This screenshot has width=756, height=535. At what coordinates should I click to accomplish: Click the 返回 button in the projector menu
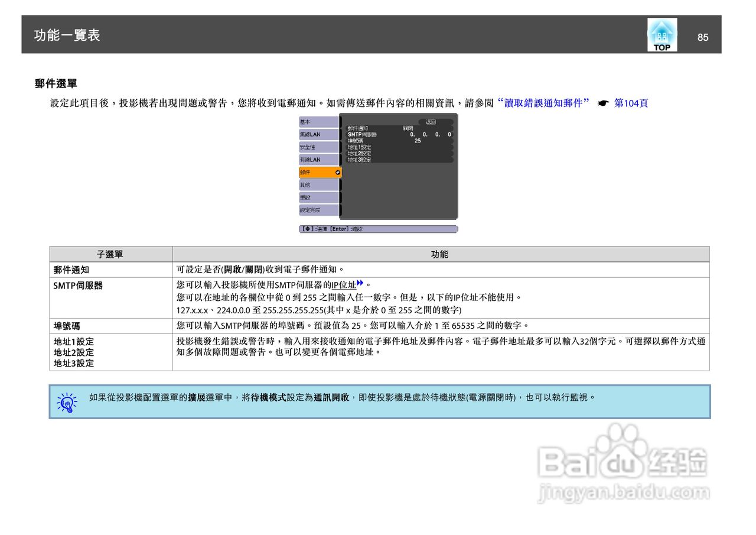click(431, 122)
